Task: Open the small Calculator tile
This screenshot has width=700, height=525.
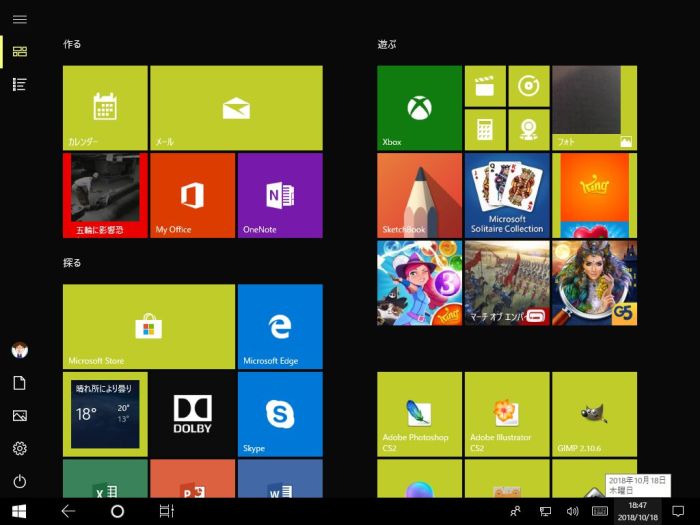Action: click(484, 130)
